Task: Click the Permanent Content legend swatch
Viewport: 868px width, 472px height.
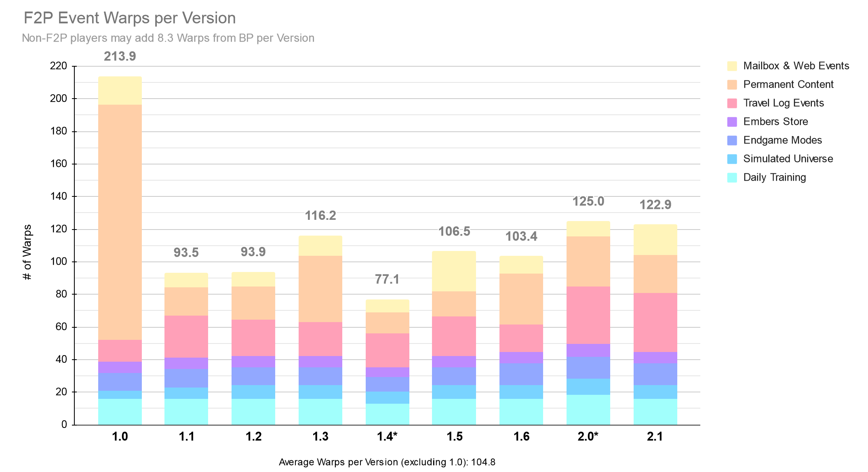Action: (732, 84)
